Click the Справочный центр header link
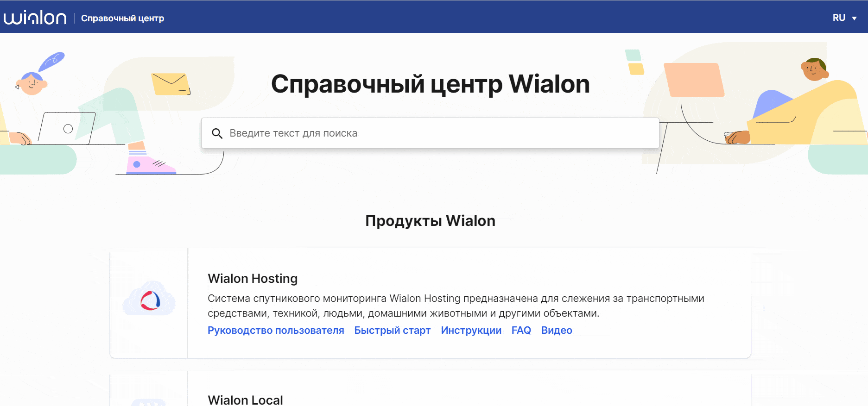 (x=122, y=18)
